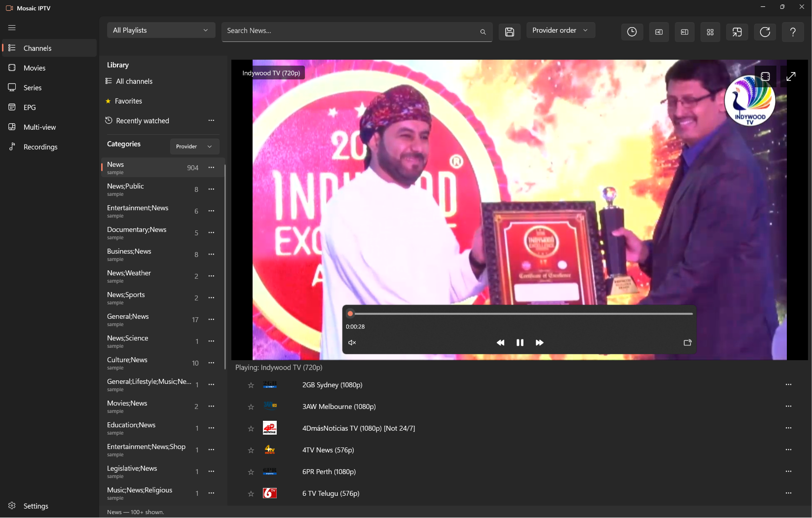The image size is (812, 518).
Task: Open the Provider order sort dropdown
Action: point(560,30)
